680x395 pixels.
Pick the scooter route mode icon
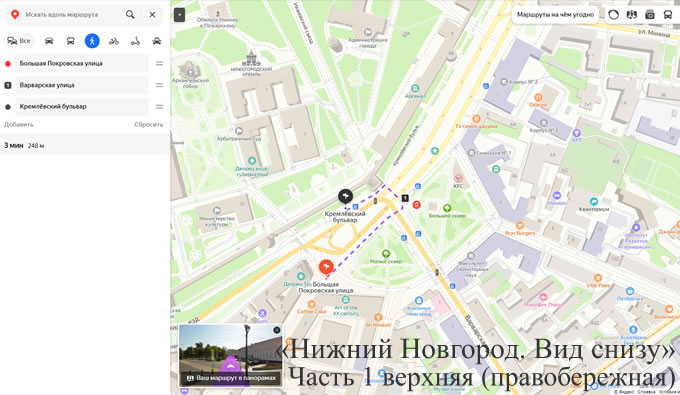coord(135,41)
